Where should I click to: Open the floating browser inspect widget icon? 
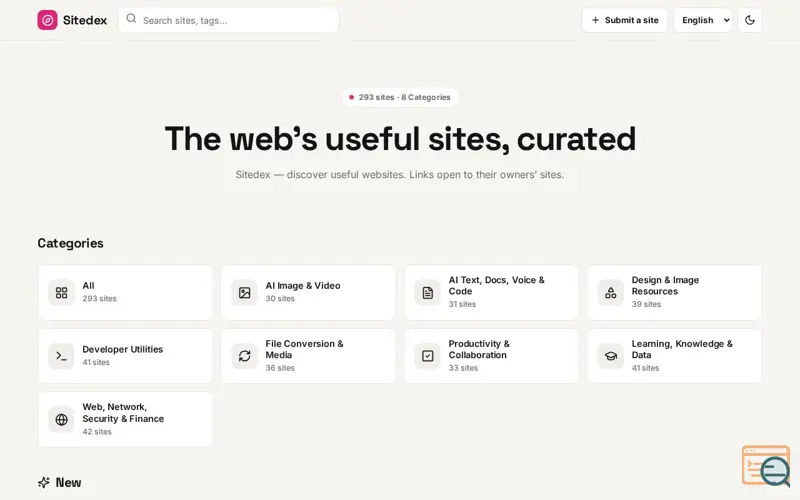(766, 465)
